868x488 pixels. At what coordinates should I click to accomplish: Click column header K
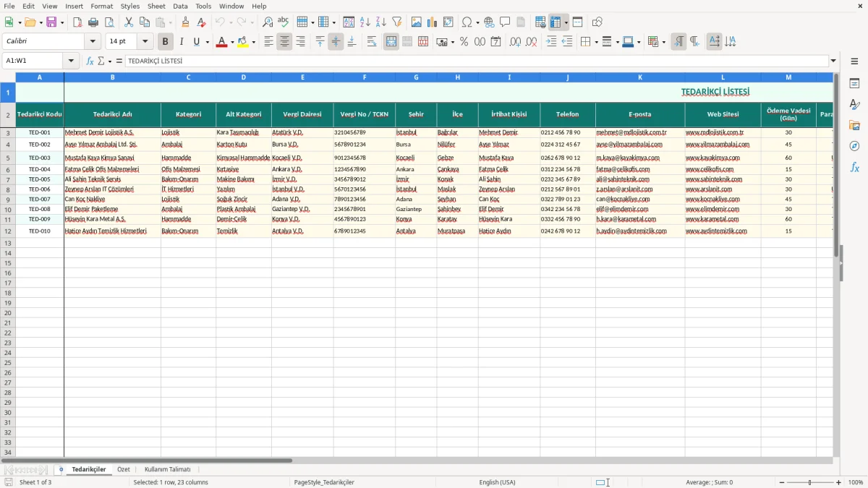[640, 77]
